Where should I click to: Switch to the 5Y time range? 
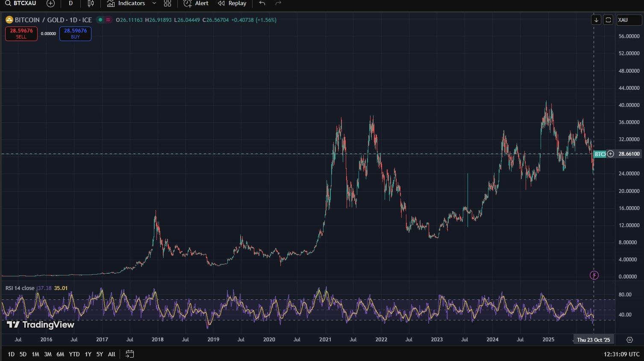click(100, 354)
